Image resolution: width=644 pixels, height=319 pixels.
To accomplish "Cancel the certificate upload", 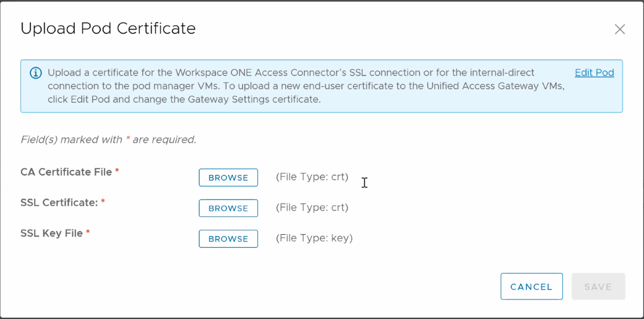I will pos(531,286).
